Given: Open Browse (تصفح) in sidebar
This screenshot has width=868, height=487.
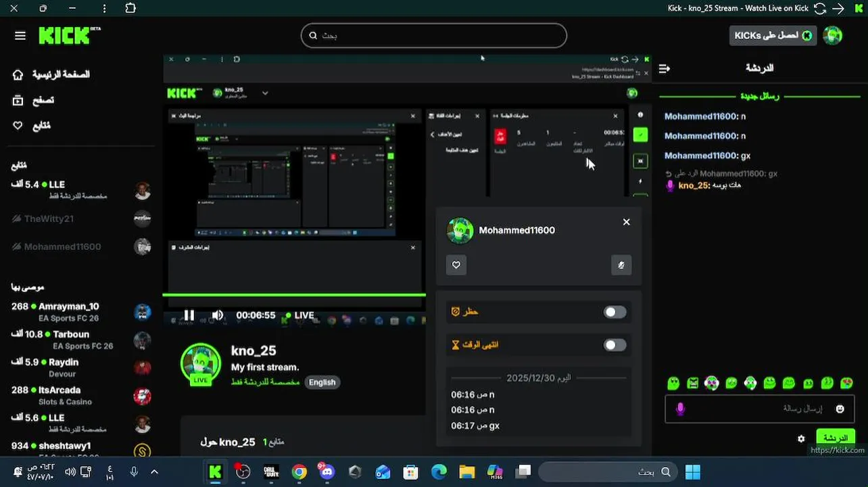Looking at the screenshot, I should pos(33,100).
